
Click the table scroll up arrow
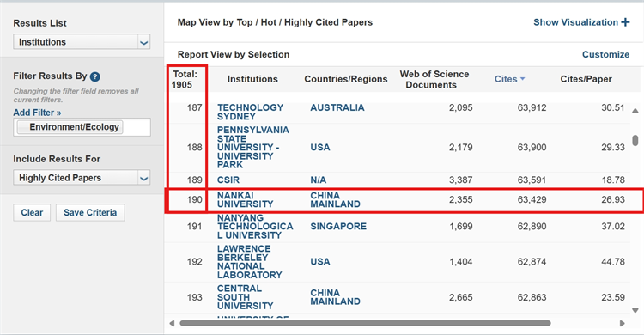click(x=635, y=111)
